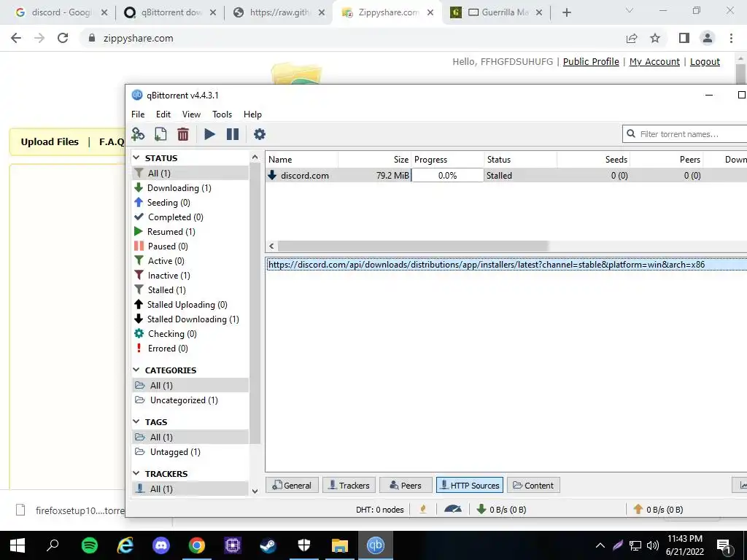This screenshot has height=560, width=747.
Task: Switch to the Trackers details tab
Action: (349, 485)
